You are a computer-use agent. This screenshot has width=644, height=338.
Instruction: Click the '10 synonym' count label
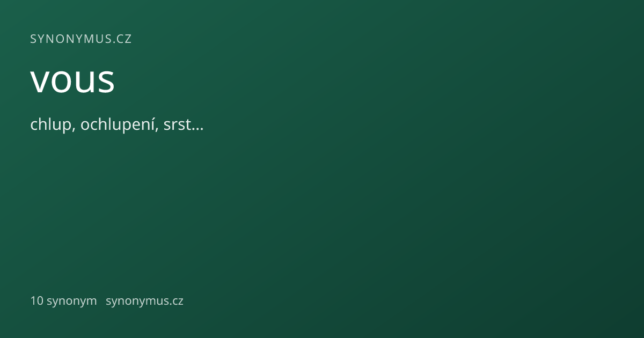[63, 301]
